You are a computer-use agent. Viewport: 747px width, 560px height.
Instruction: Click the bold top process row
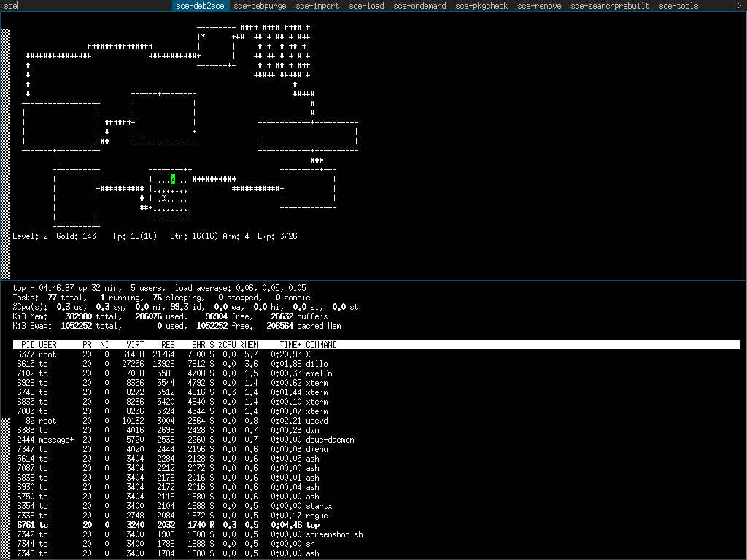(x=376, y=525)
